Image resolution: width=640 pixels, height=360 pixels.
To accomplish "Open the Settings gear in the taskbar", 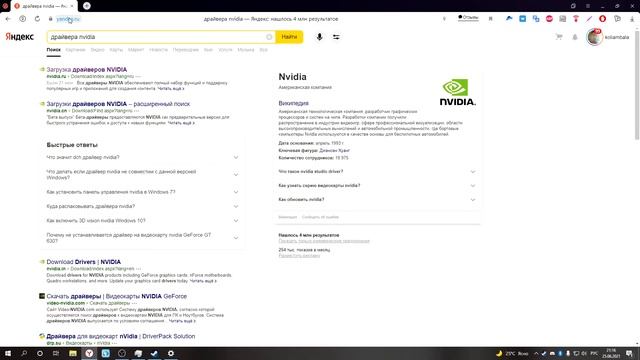I will pyautogui.click(x=171, y=353).
